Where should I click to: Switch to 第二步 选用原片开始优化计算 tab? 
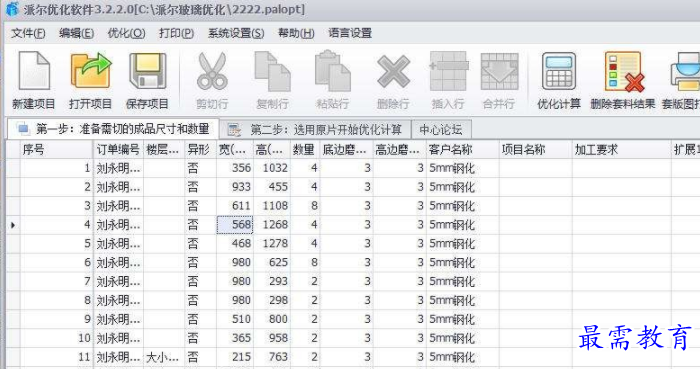(315, 130)
